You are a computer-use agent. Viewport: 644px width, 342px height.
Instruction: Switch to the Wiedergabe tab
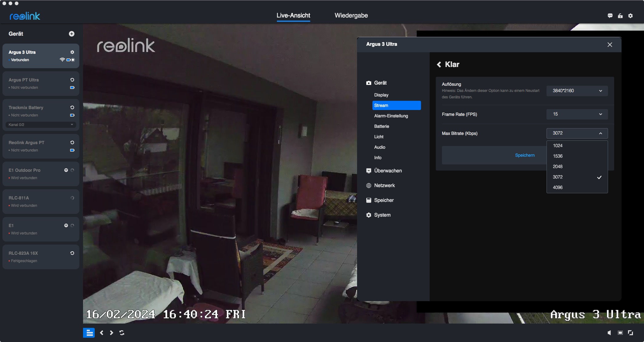coord(351,15)
